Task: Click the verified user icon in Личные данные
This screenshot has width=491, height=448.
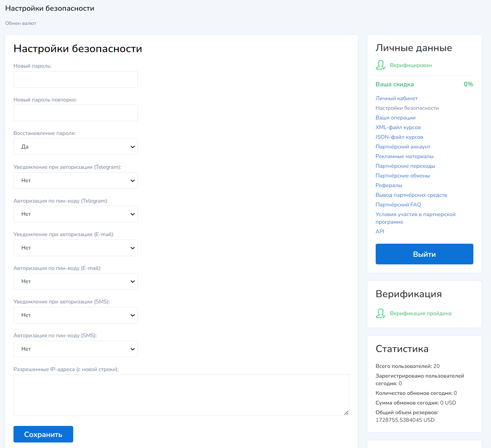Action: [381, 65]
